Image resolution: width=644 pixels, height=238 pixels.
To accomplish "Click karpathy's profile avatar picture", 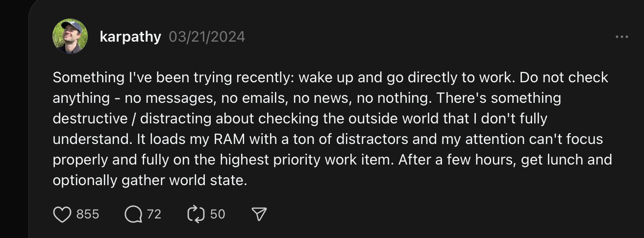I will point(70,36).
